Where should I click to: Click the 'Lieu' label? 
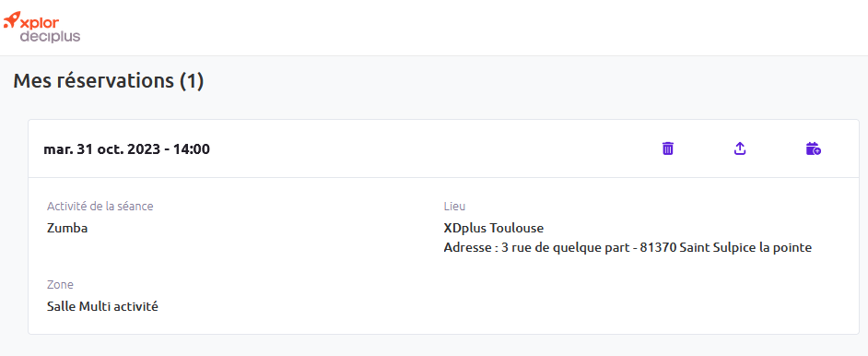tap(454, 207)
